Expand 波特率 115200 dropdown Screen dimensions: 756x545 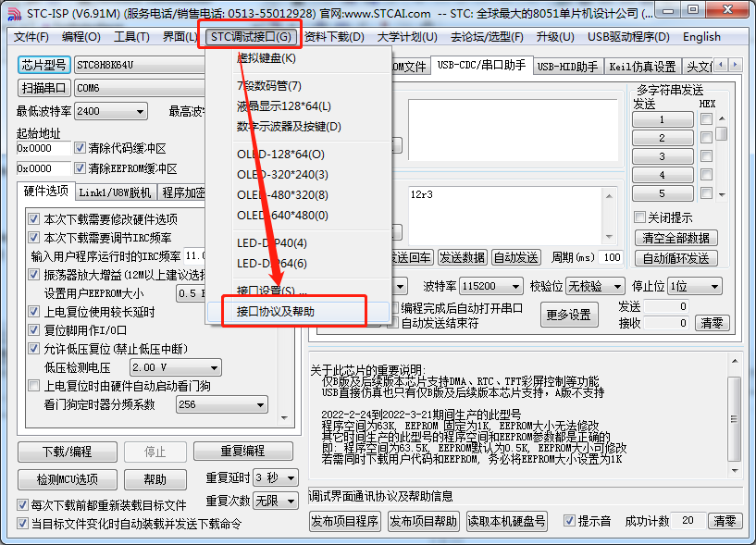click(x=490, y=287)
